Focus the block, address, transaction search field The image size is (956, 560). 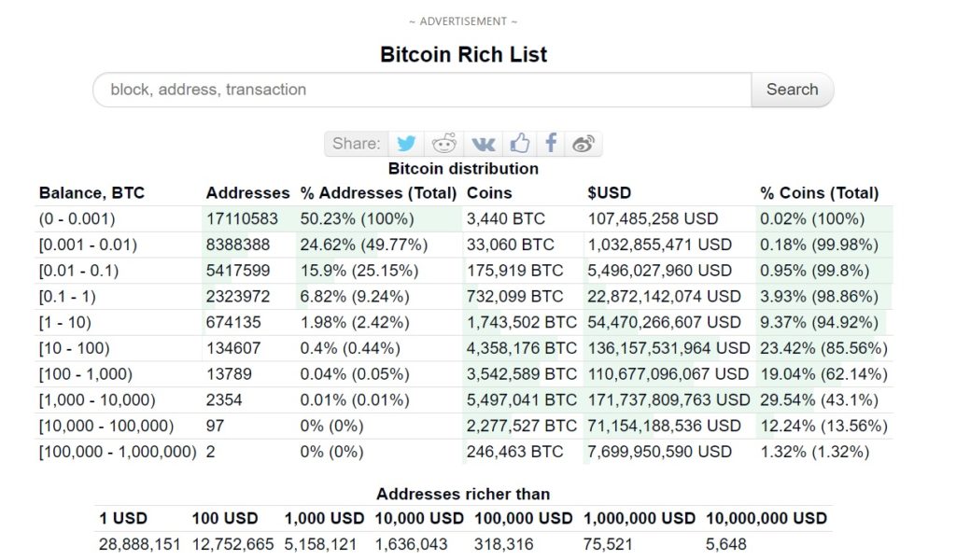coord(422,90)
